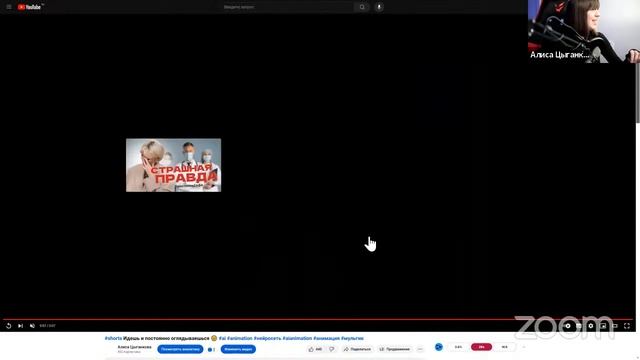Click the blue edit video button

238,349
